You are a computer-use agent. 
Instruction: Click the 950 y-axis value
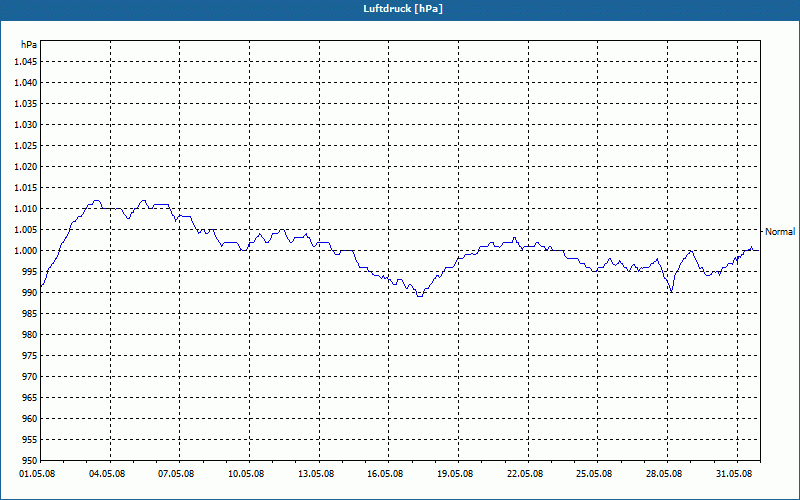point(30,461)
